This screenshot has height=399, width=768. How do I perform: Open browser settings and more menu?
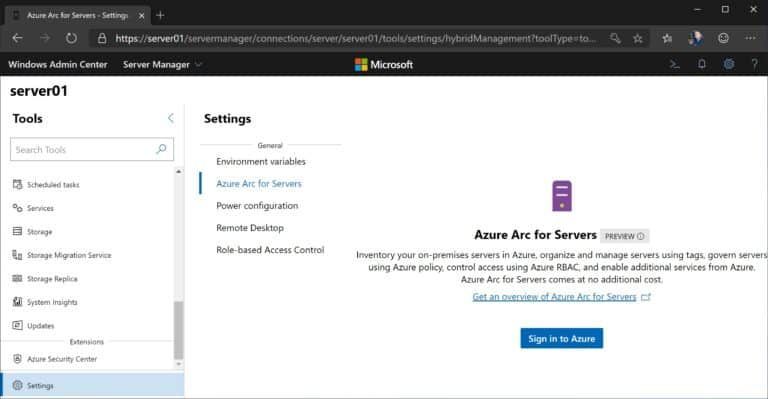[x=750, y=38]
